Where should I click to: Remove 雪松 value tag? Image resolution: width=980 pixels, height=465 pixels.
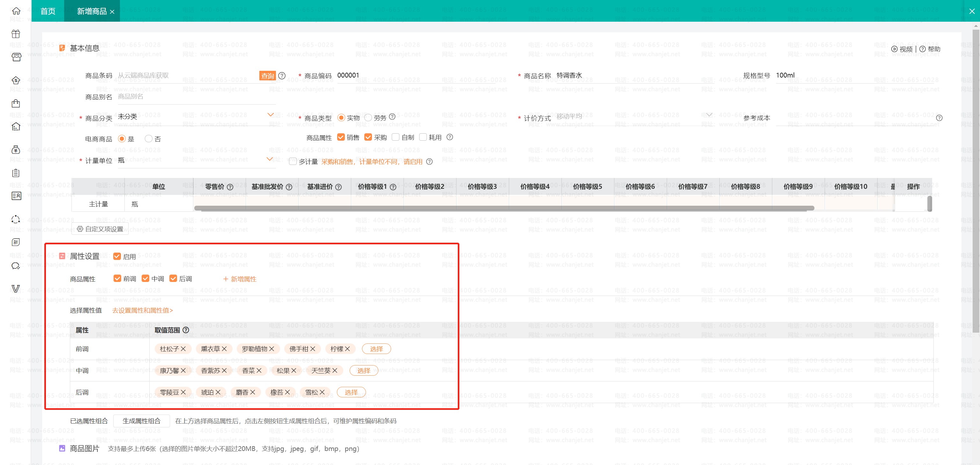pos(322,392)
